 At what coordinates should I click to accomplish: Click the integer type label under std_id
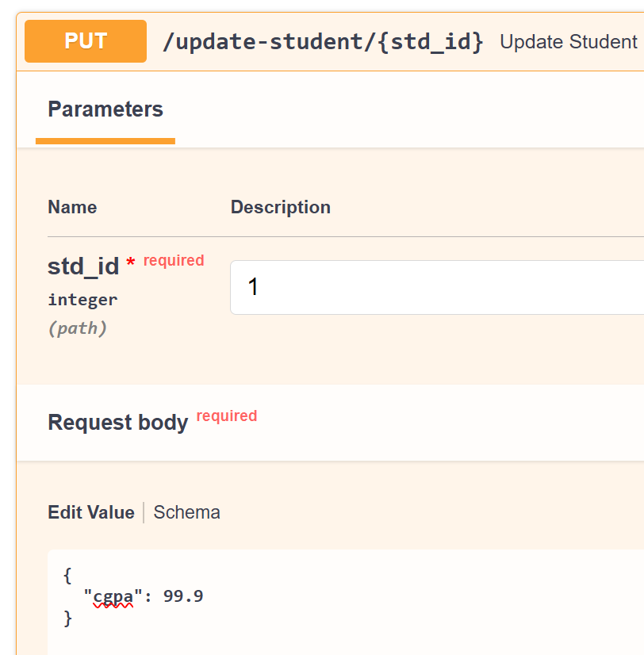click(82, 300)
